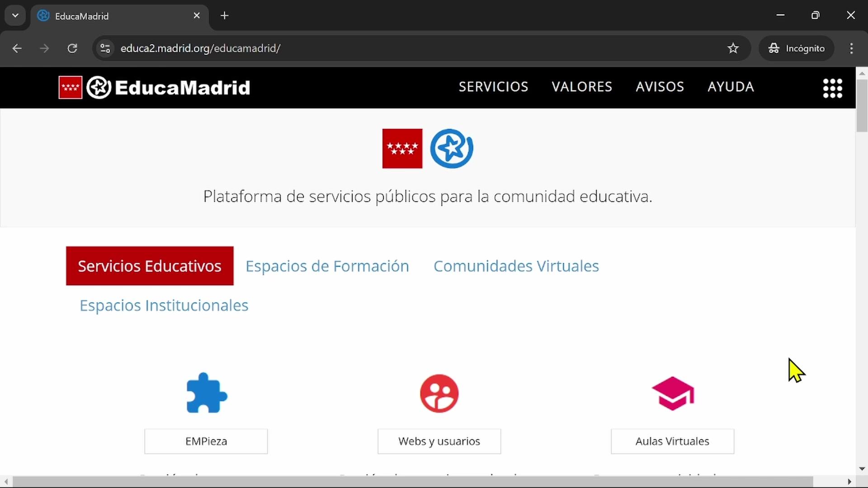This screenshot has width=868, height=488.
Task: Bookmark this page with the star icon
Action: coord(733,48)
